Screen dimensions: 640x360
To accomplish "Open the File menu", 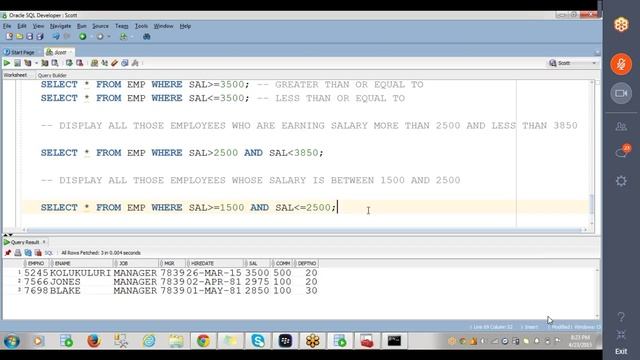I will point(7,26).
